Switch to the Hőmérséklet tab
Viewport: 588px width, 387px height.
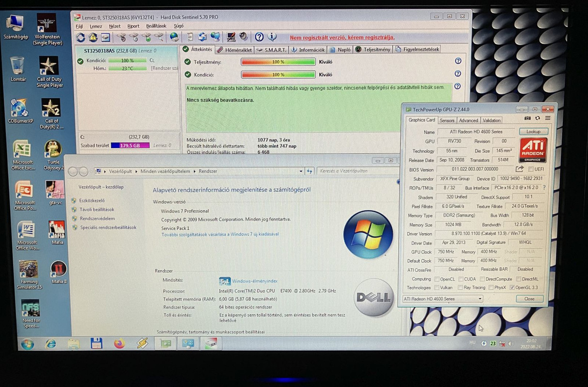pyautogui.click(x=234, y=50)
